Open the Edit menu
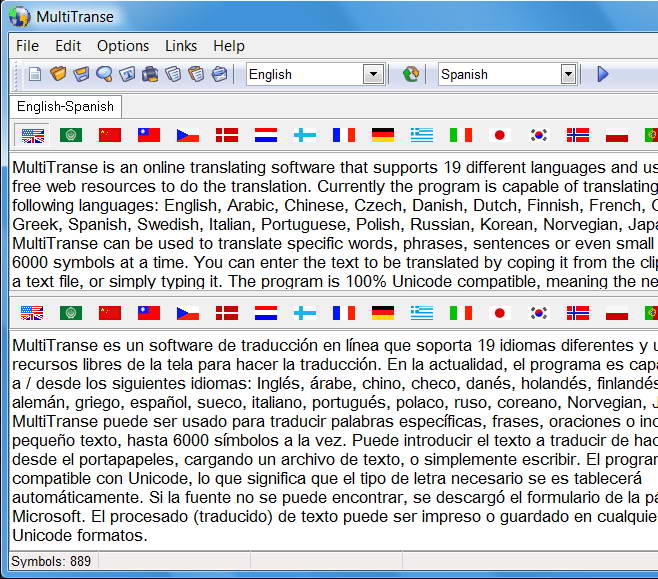658x579 pixels. tap(68, 46)
